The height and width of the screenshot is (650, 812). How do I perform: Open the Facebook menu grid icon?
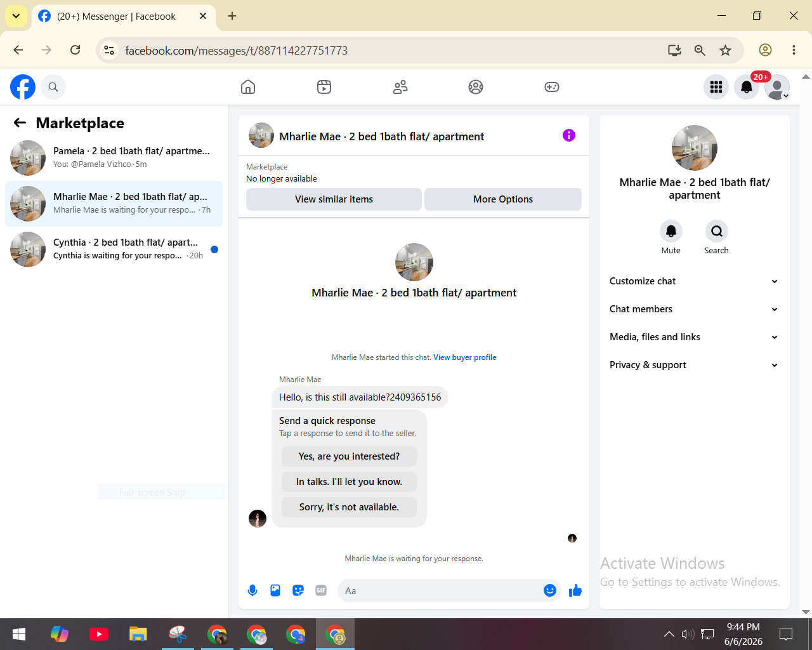(x=716, y=87)
